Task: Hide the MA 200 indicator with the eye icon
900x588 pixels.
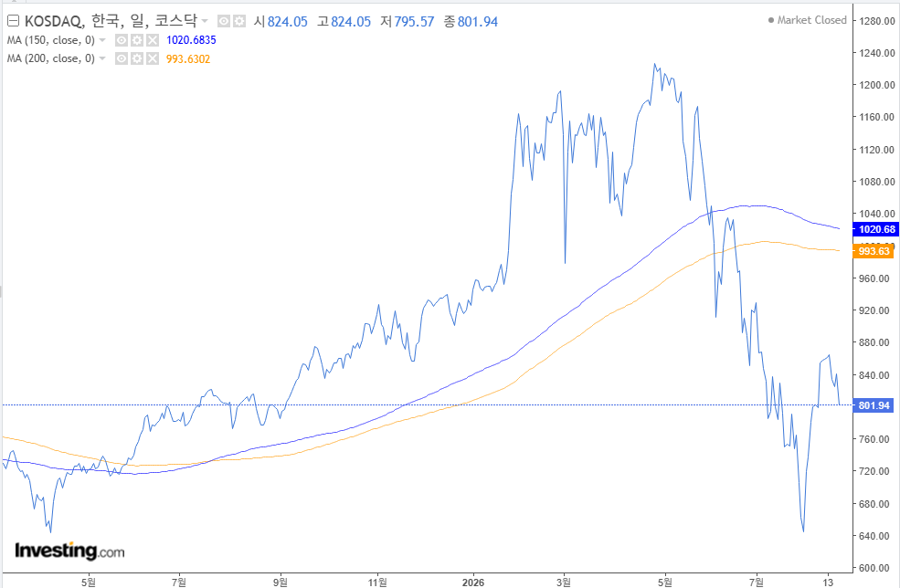Action: (122, 58)
